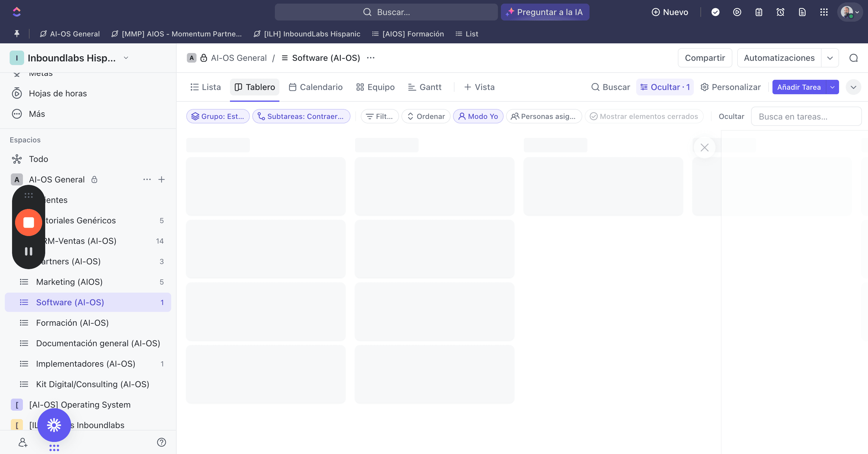Open the chat bubble icon beside Automatizaciones

[x=854, y=58]
